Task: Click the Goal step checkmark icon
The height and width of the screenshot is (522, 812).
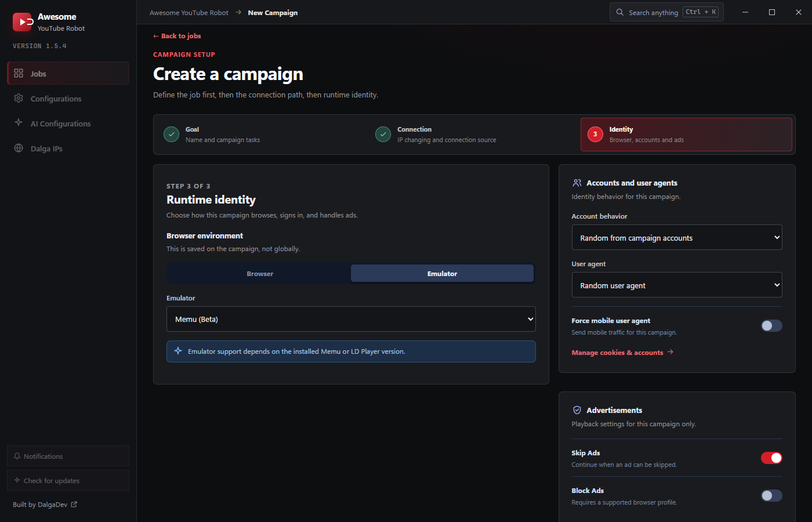Action: point(171,135)
